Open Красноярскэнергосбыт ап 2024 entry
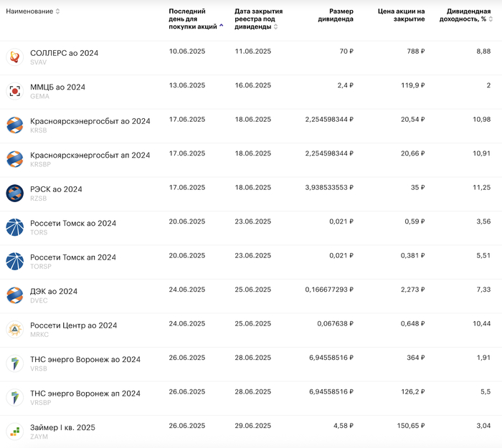Viewport: 502px width, 448px height. pyautogui.click(x=90, y=155)
